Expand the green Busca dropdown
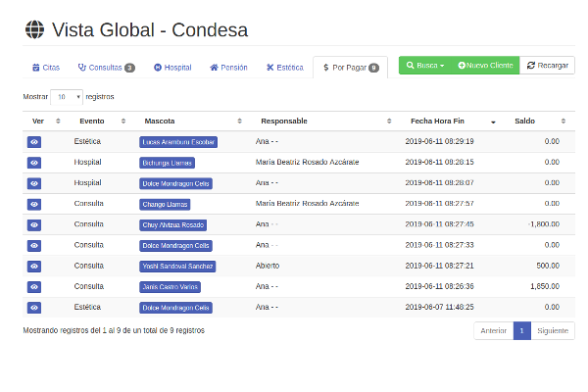 424,66
